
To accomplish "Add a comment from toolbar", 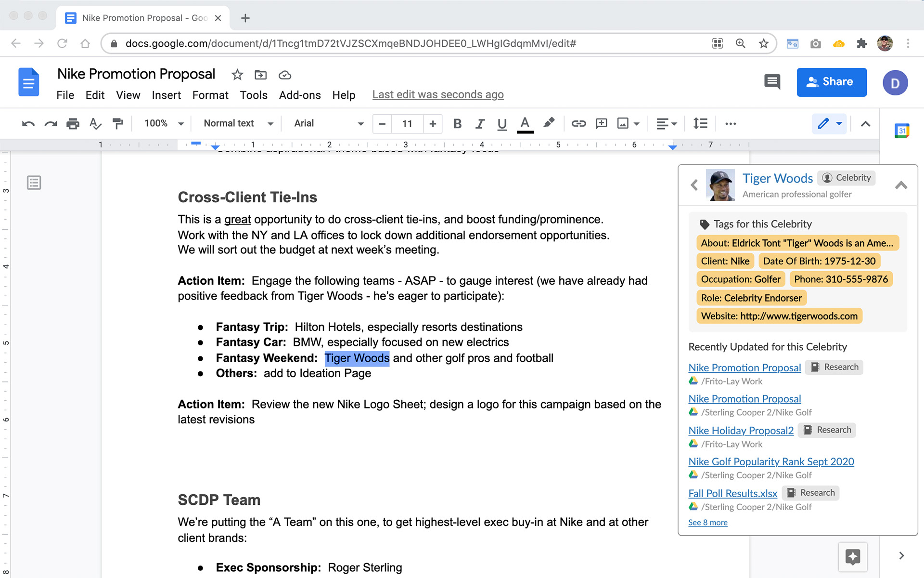I will pos(601,124).
